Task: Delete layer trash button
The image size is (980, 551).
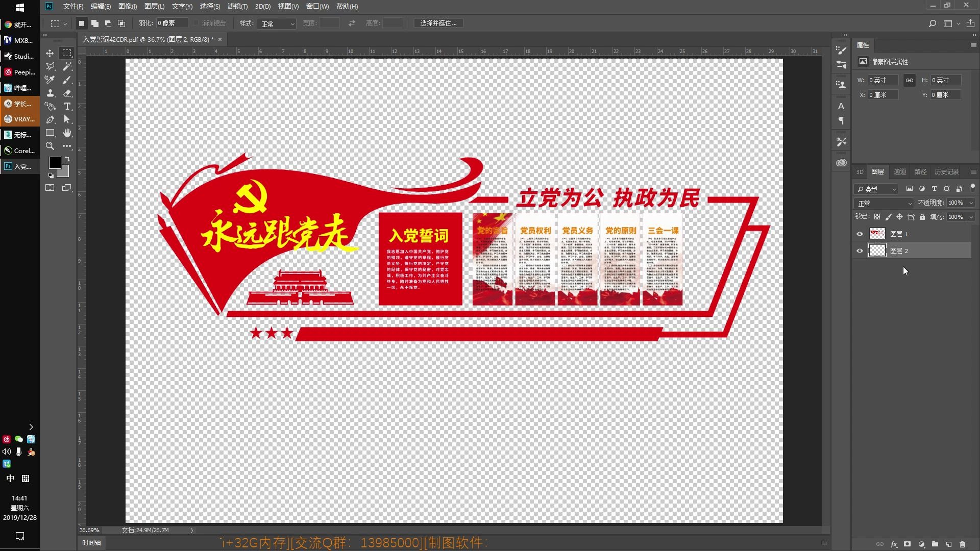Action: (962, 544)
